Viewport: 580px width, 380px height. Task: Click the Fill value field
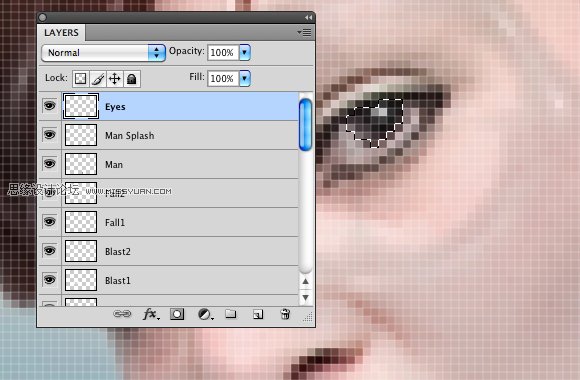click(223, 78)
